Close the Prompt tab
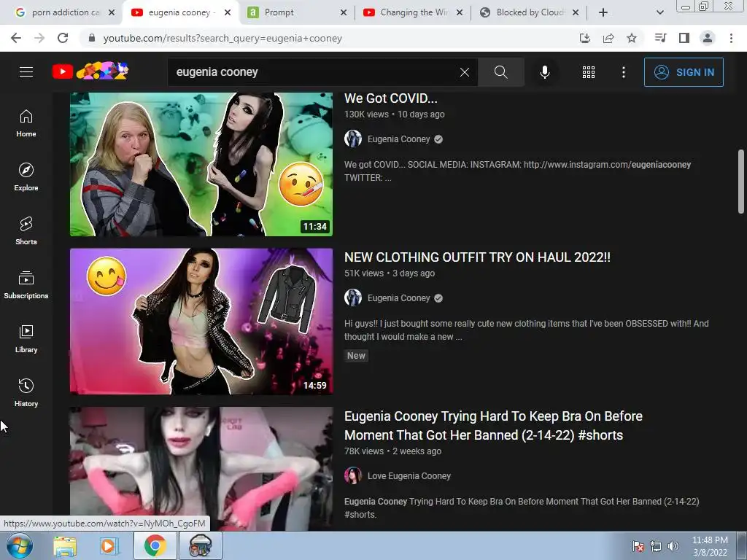 click(344, 12)
